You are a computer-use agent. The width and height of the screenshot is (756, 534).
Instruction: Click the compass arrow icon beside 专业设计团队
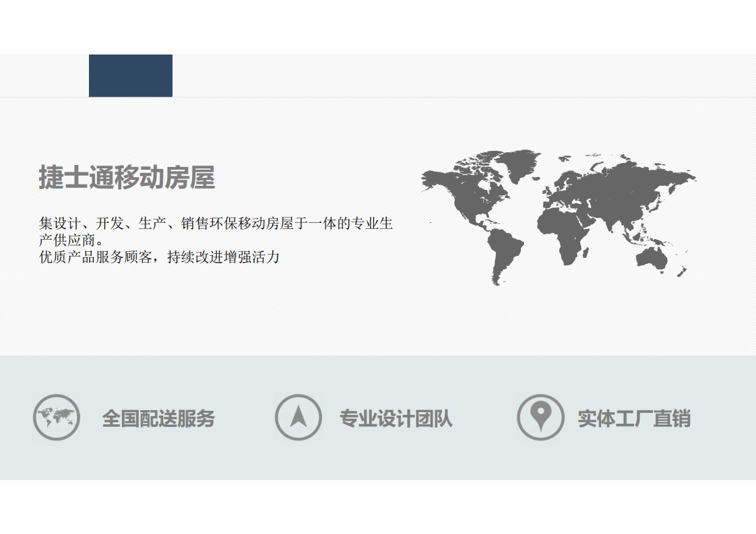pyautogui.click(x=298, y=418)
